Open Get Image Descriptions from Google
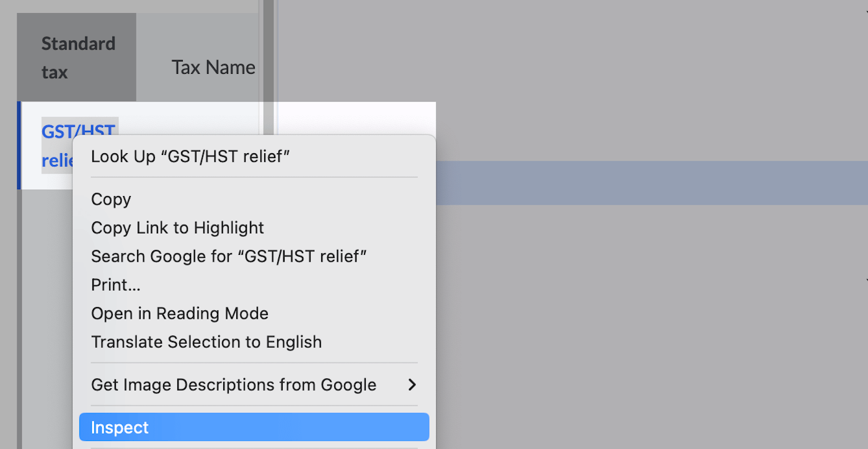Image resolution: width=868 pixels, height=449 pixels. (x=233, y=385)
